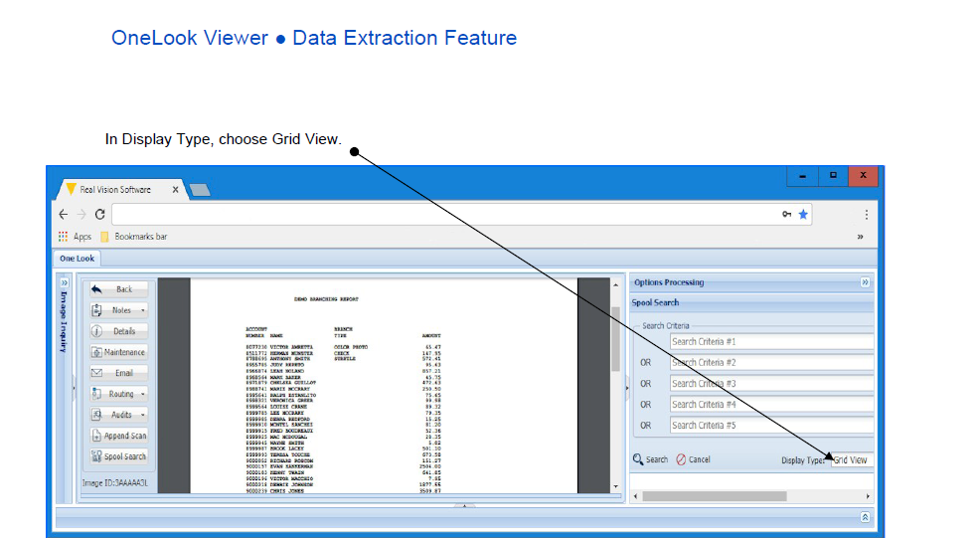Open the Display Type Grid View dropdown
Screen dimensions: 980x538
coord(852,459)
